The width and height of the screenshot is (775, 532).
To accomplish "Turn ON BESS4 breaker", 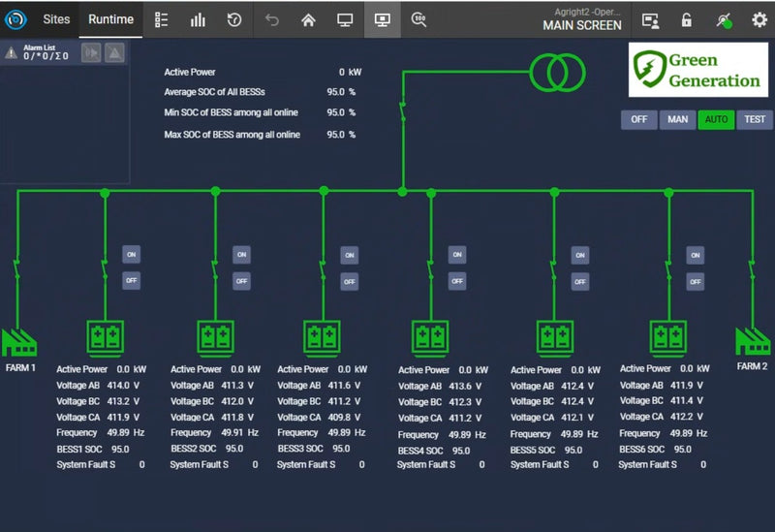I will [457, 255].
